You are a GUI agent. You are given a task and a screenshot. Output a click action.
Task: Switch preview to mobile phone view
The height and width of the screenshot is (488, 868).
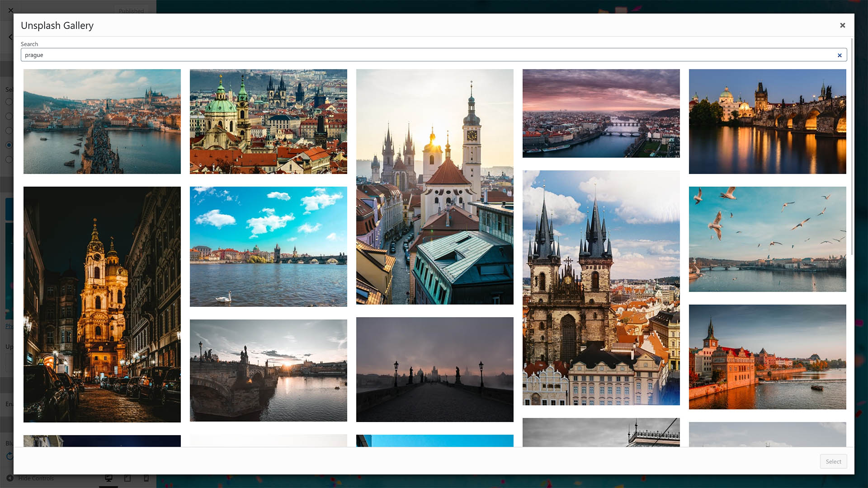click(x=146, y=478)
